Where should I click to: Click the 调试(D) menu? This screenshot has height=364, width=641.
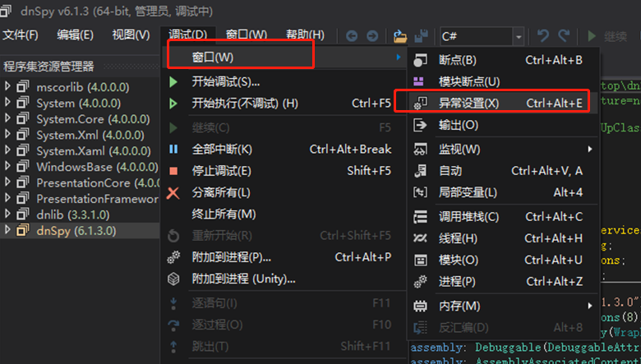187,35
